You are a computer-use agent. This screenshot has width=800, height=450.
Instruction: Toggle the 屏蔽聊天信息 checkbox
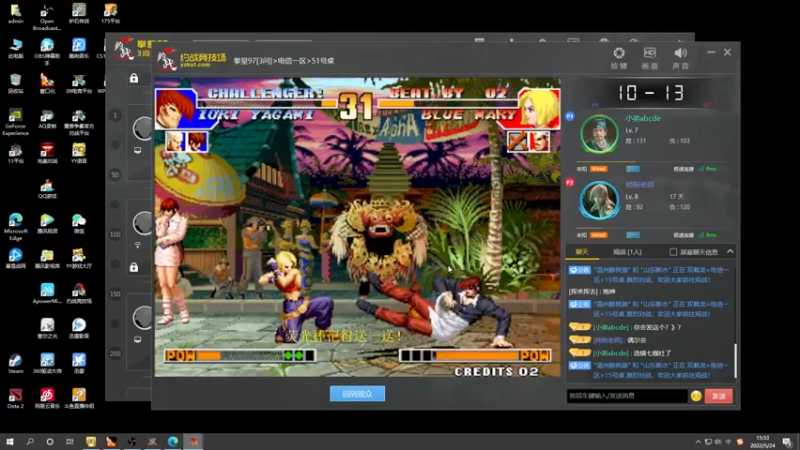tap(673, 252)
